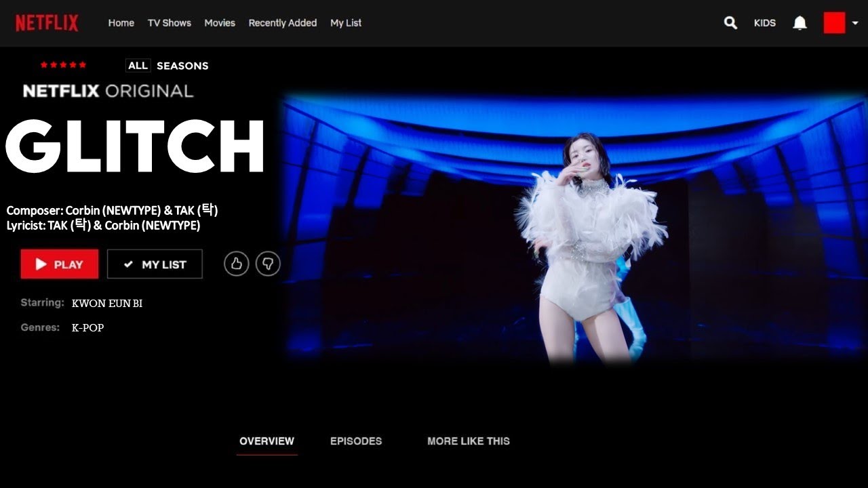This screenshot has height=488, width=868.
Task: Play the GLITCH title
Action: pos(59,264)
